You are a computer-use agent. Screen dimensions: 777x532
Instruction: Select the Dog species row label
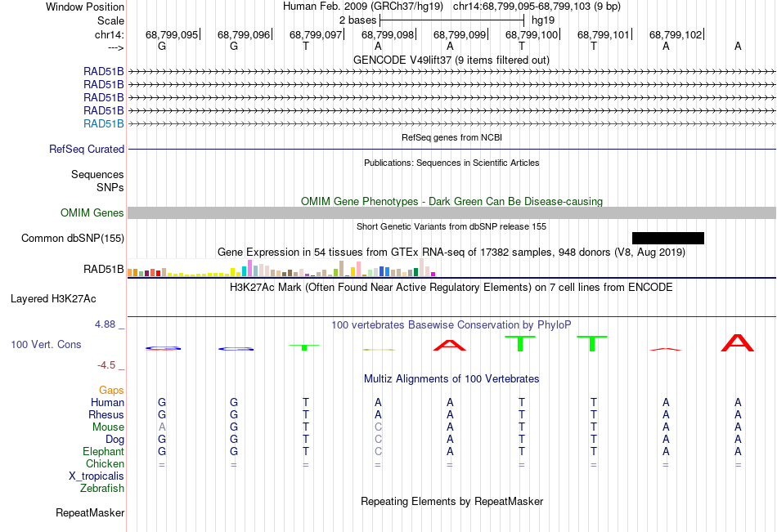115,440
